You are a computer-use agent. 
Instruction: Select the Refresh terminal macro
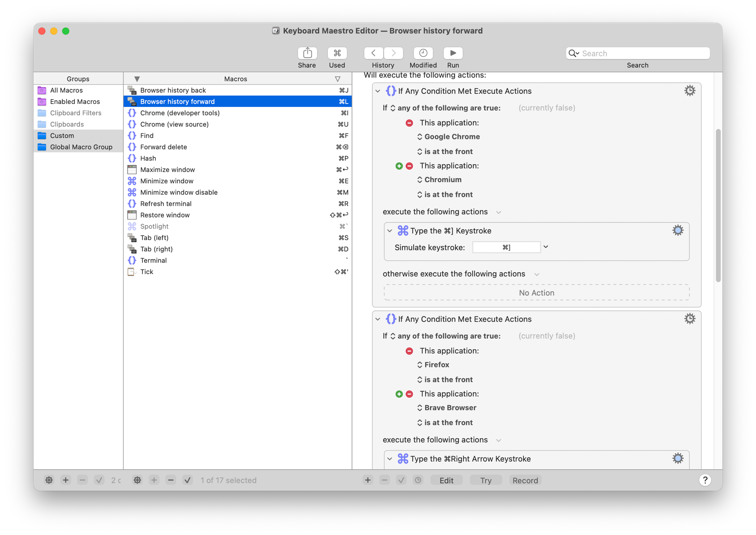238,204
